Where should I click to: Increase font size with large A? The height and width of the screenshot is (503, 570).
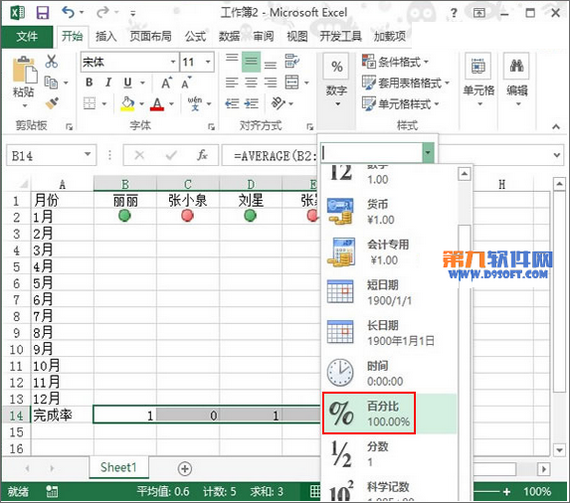[166, 83]
